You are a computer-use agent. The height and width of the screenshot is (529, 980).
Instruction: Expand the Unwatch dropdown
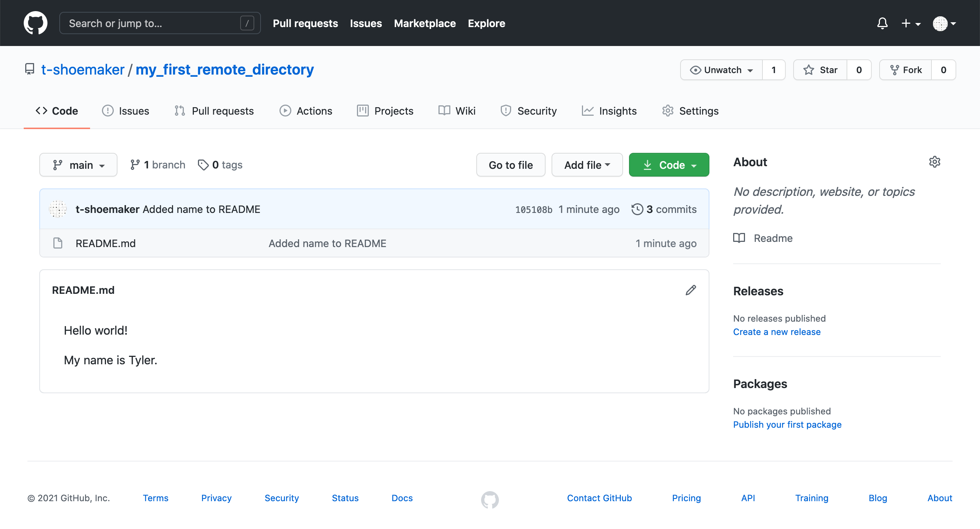click(721, 70)
